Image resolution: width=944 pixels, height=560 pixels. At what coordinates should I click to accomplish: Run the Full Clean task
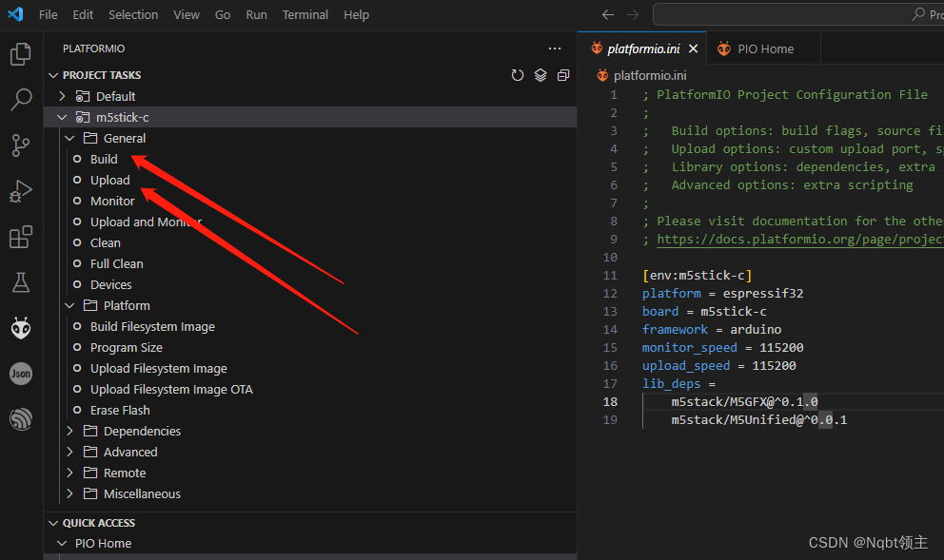pos(117,264)
